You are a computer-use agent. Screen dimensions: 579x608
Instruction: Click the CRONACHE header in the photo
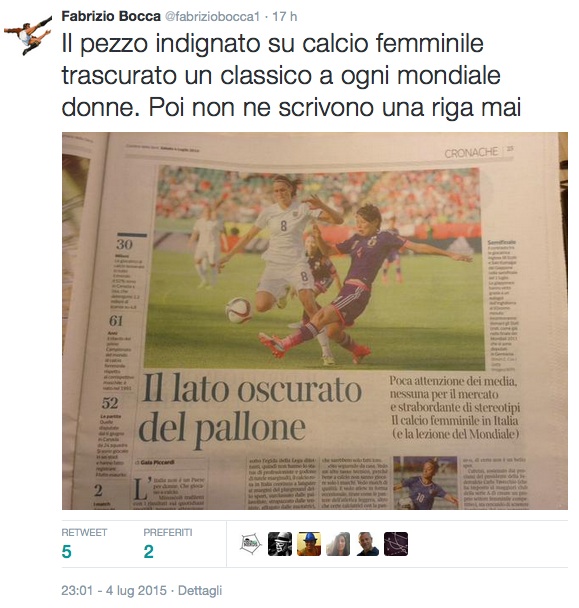pyautogui.click(x=471, y=153)
